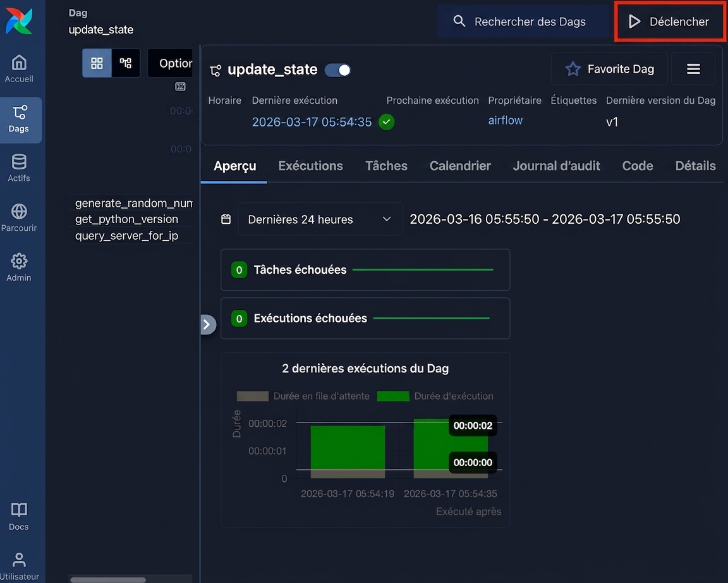728x583 pixels.
Task: Click the Rechercher des Dags search button
Action: pos(523,21)
